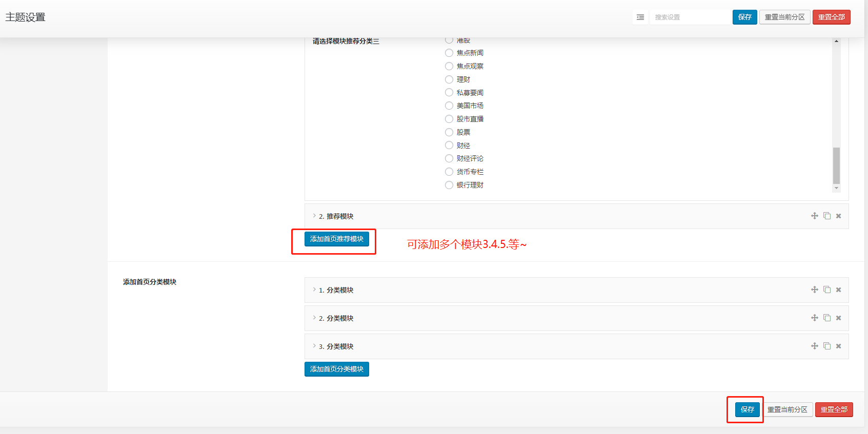The height and width of the screenshot is (434, 868).
Task: Select the 银行理财 radio option
Action: click(449, 185)
